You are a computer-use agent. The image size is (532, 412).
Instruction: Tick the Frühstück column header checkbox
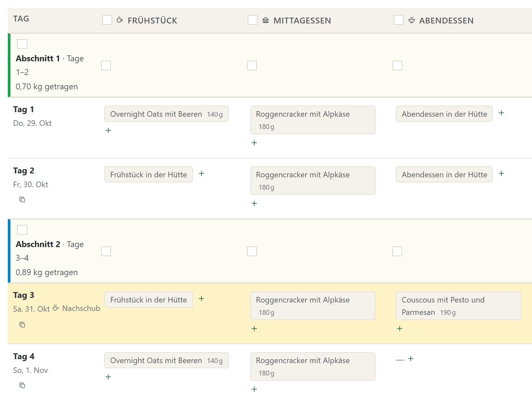pos(107,20)
